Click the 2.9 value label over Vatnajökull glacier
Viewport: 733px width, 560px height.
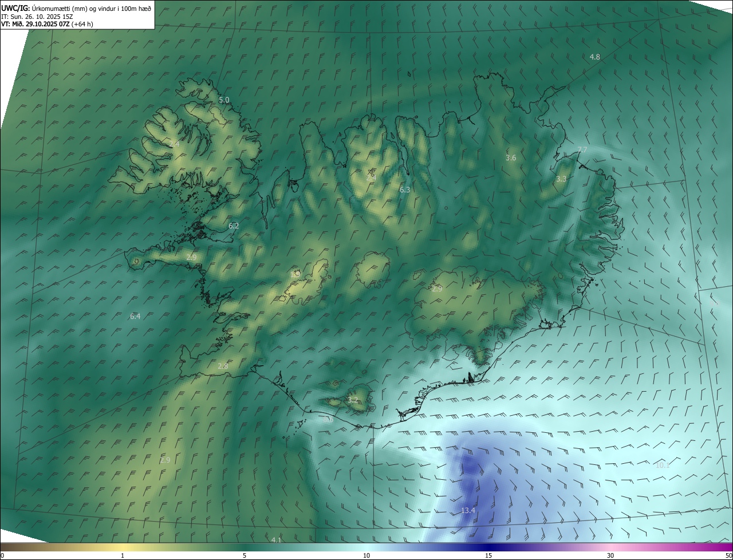tap(438, 290)
